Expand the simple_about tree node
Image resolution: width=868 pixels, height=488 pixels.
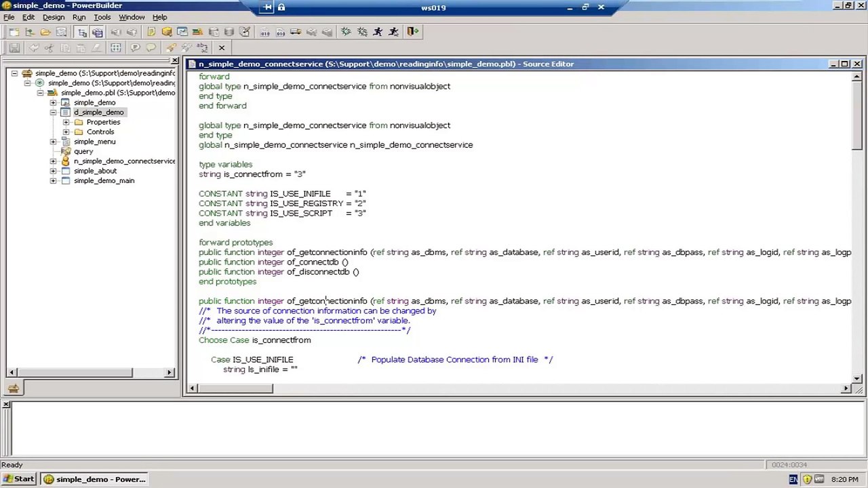(x=53, y=171)
